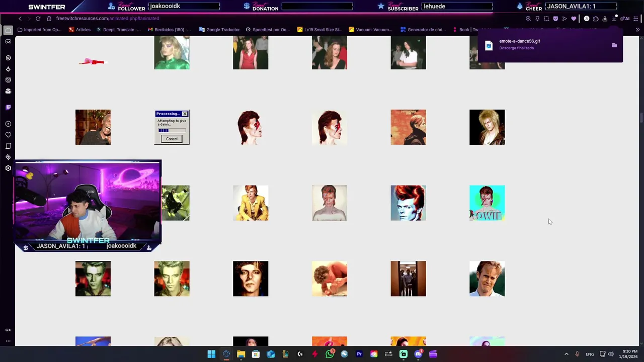Open the Generador de cód... bookmark

click(423, 30)
